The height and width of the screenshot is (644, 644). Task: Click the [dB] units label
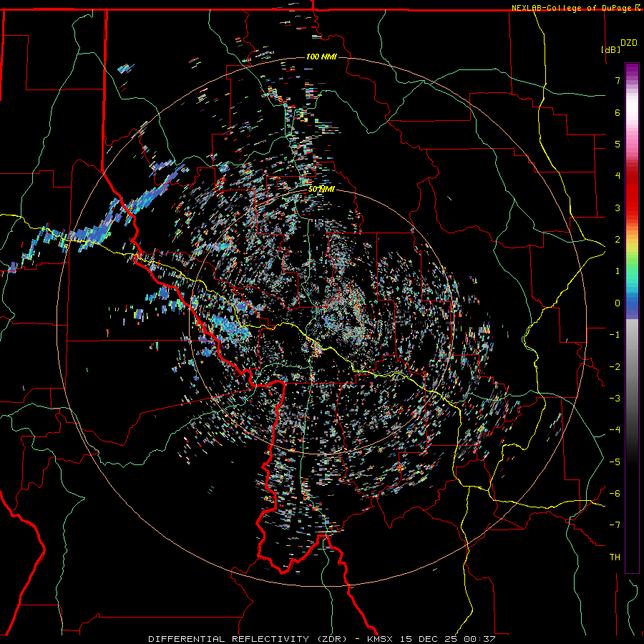click(x=611, y=49)
